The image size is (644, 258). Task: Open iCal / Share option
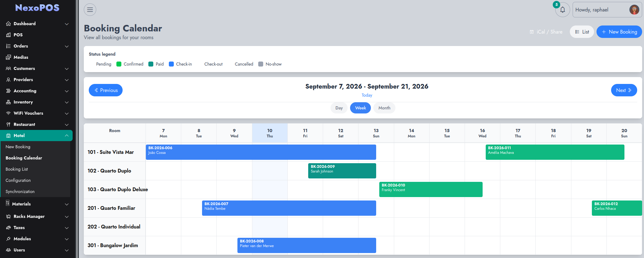point(546,32)
